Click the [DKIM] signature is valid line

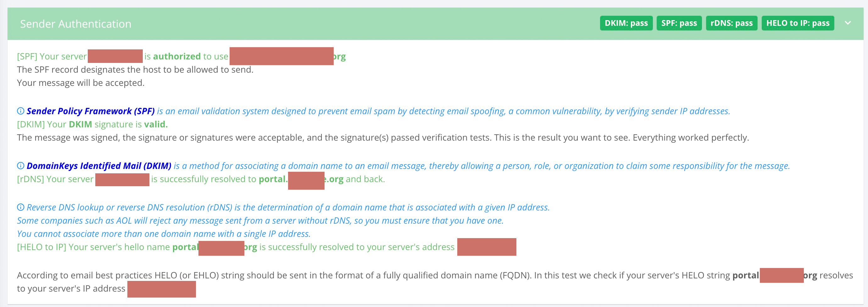tap(92, 124)
